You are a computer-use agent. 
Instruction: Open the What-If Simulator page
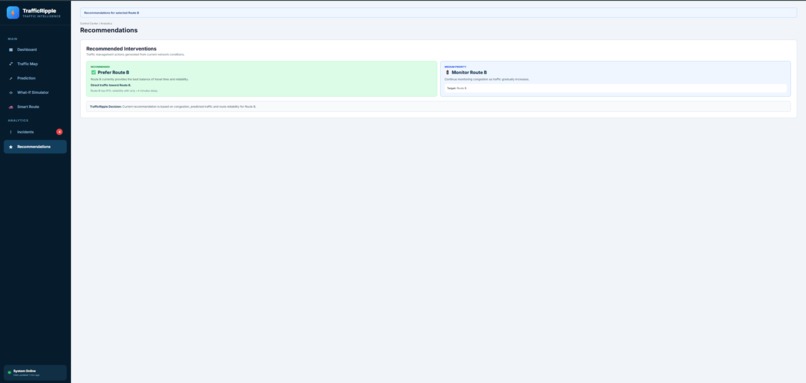[x=35, y=93]
